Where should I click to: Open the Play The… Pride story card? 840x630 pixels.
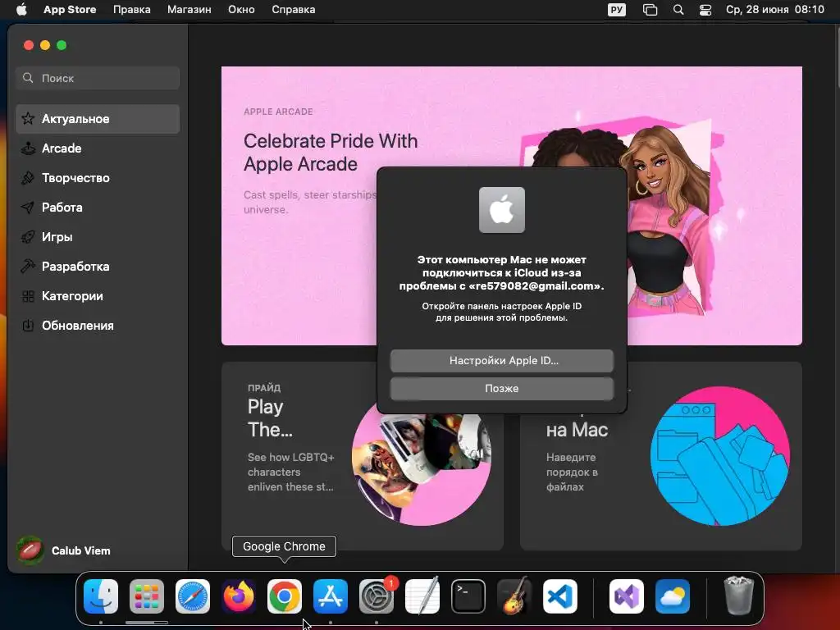coord(363,456)
